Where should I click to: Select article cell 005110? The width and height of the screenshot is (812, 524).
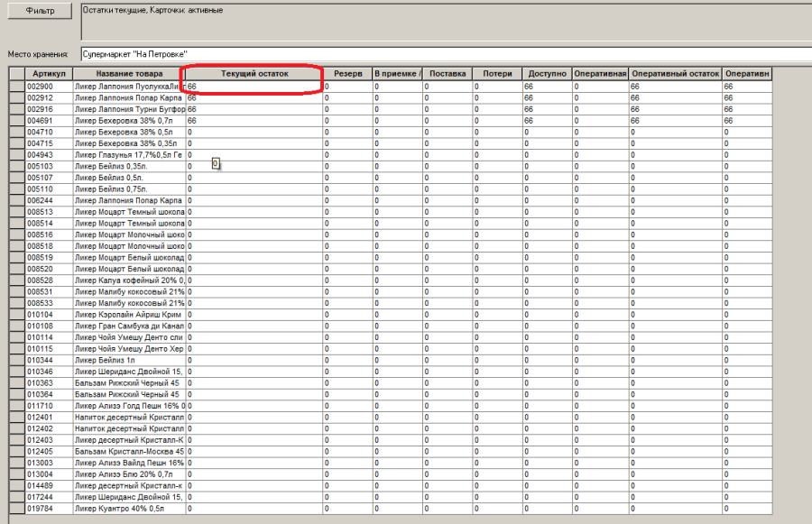50,189
